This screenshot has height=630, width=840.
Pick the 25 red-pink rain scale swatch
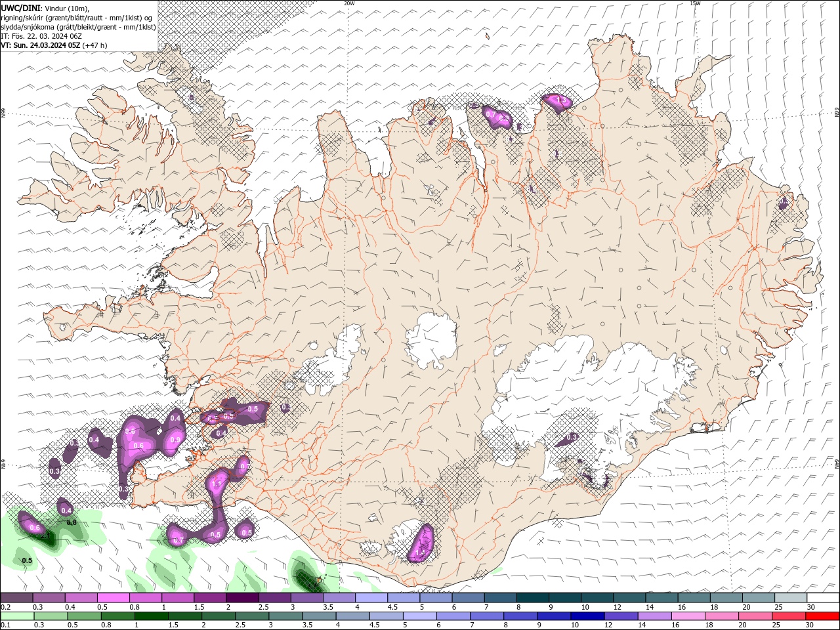pyautogui.click(x=789, y=616)
